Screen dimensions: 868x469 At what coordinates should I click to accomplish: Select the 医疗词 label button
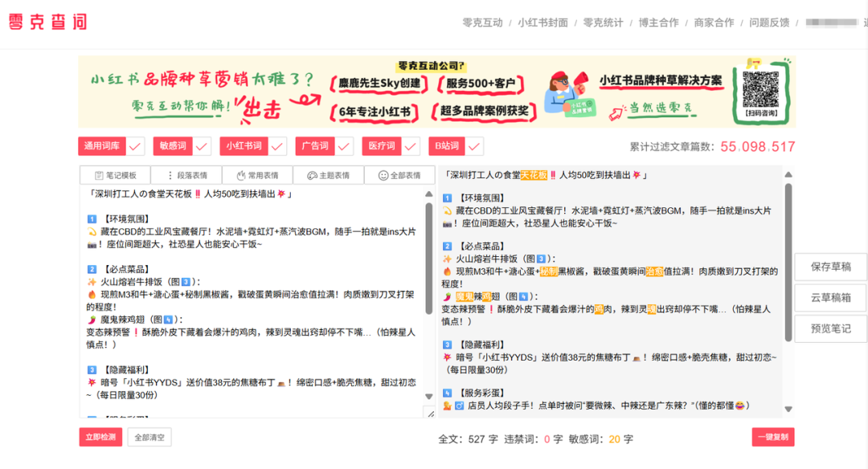[x=382, y=146]
